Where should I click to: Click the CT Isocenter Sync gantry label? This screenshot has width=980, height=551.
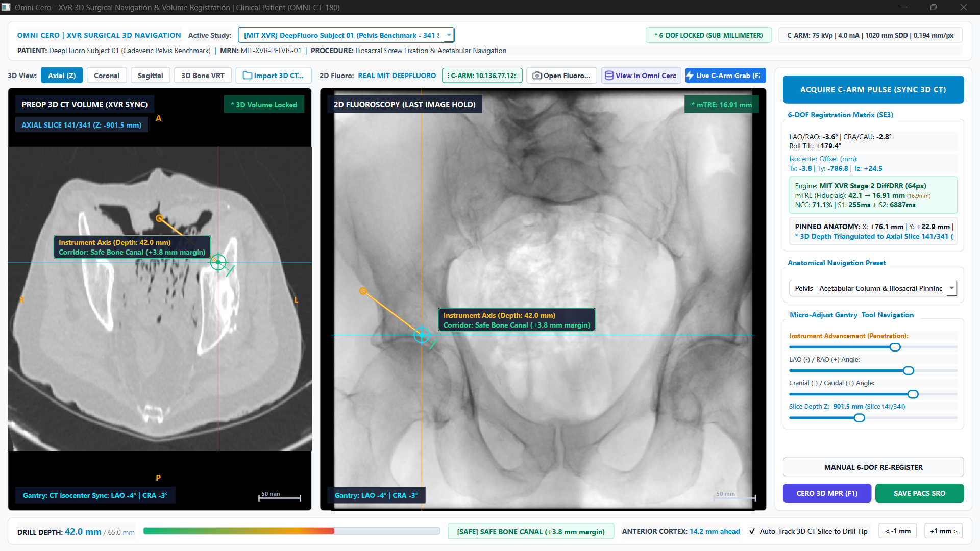tap(95, 495)
